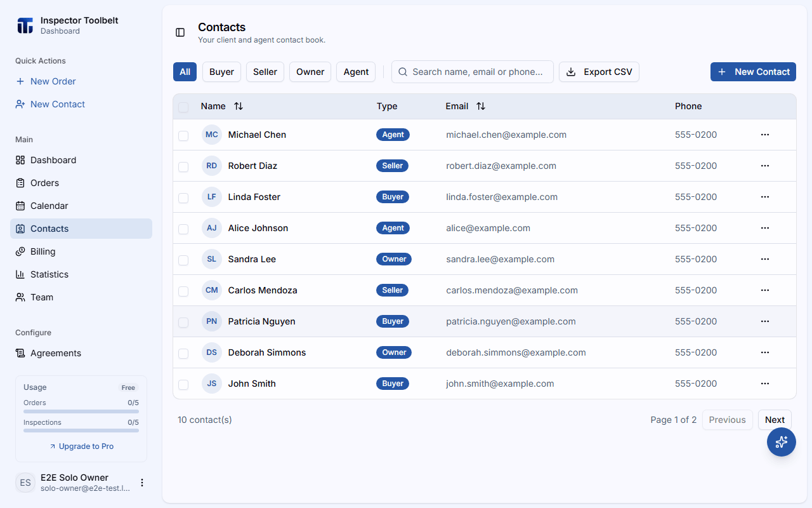Click the Inspections usage progress bar
The width and height of the screenshot is (812, 508).
[x=81, y=431]
